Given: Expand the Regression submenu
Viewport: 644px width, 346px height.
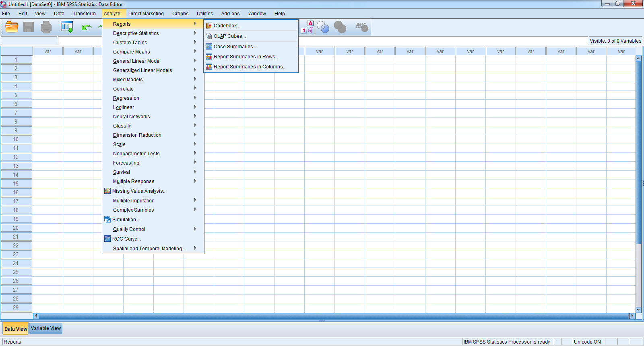Looking at the screenshot, I should point(153,98).
